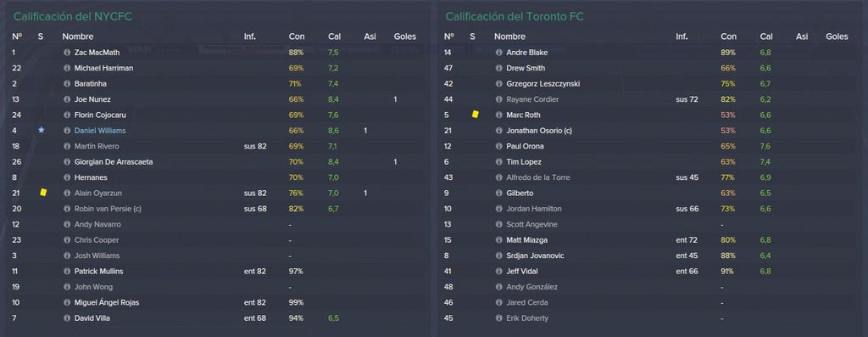Image resolution: width=868 pixels, height=337 pixels.
Task: Open Paul Orona player name
Action: pyautogui.click(x=525, y=146)
